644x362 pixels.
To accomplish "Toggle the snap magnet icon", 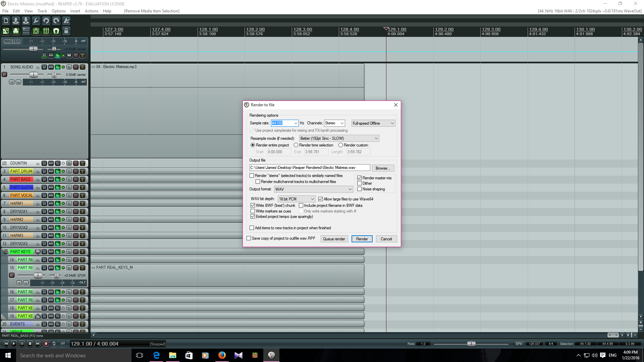I will click(x=56, y=31).
